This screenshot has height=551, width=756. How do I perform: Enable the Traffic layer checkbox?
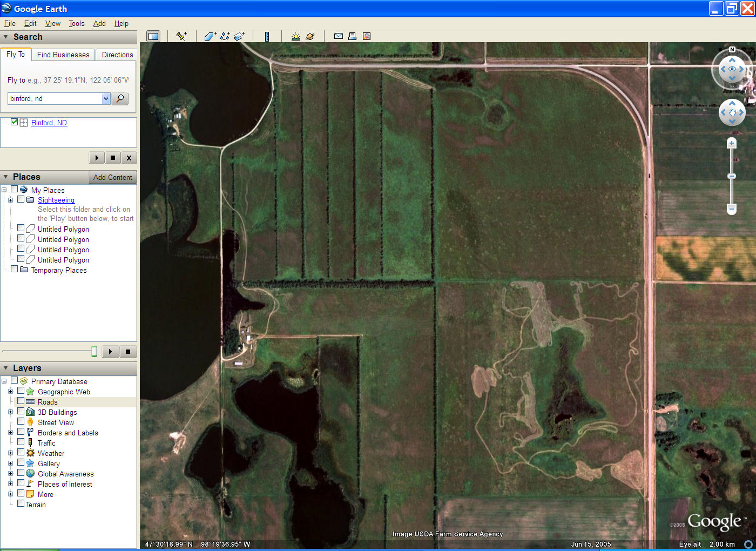pyautogui.click(x=21, y=442)
